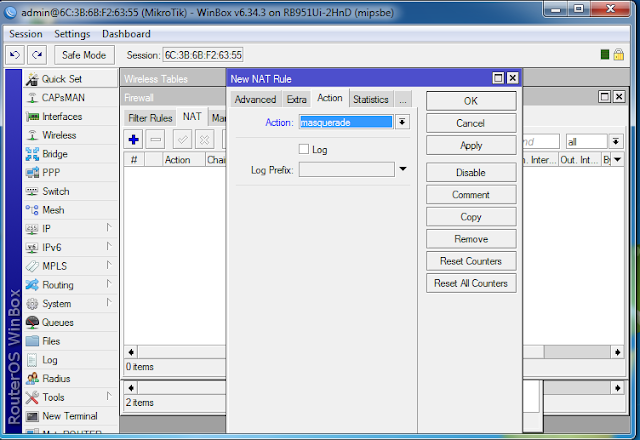The image size is (640, 440).
Task: Open Quick Set in sidebar
Action: [x=70, y=79]
